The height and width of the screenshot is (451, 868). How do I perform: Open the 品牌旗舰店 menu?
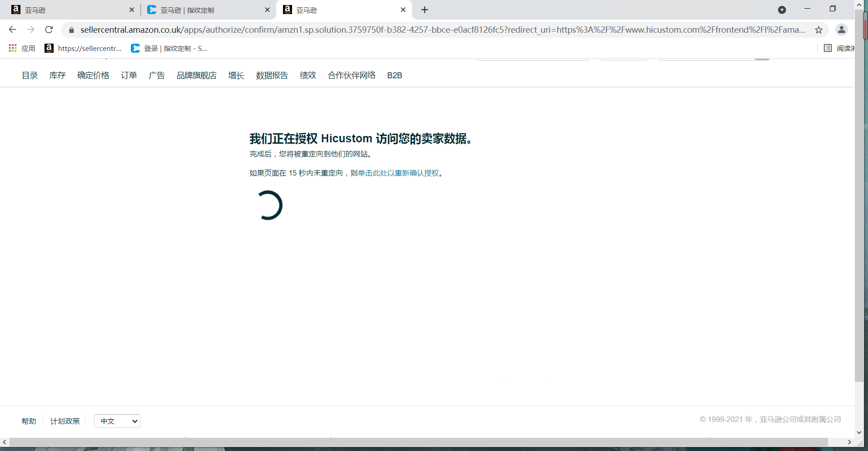tap(197, 75)
